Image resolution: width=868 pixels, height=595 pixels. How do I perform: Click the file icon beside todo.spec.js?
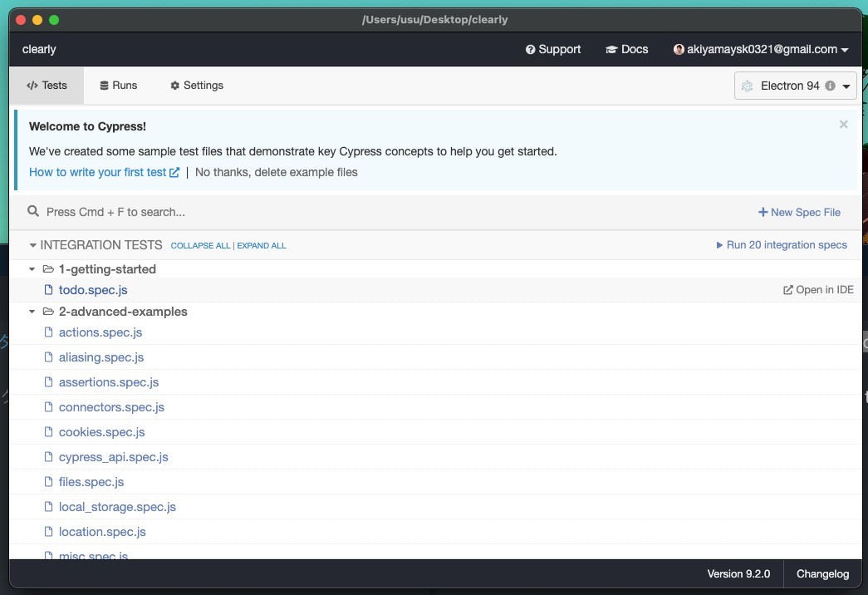tap(49, 289)
